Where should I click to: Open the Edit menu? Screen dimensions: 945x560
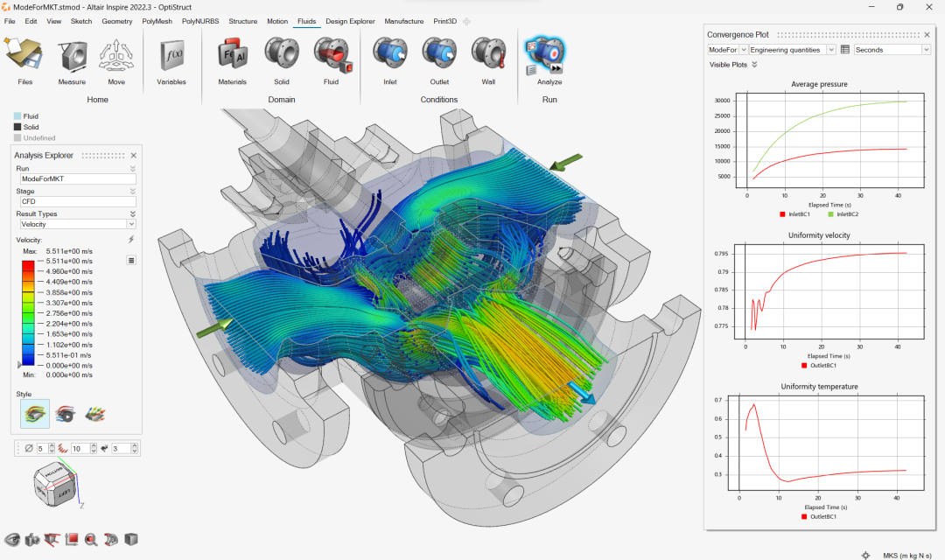tap(31, 21)
